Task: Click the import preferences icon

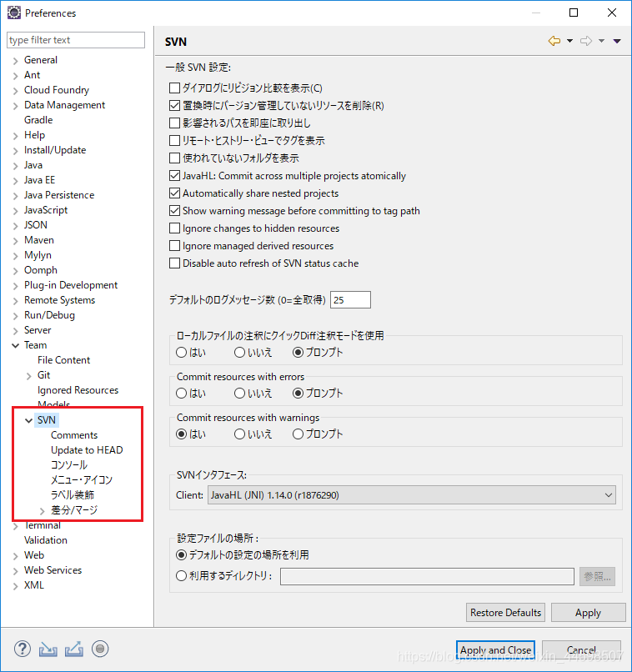Action: click(x=48, y=649)
